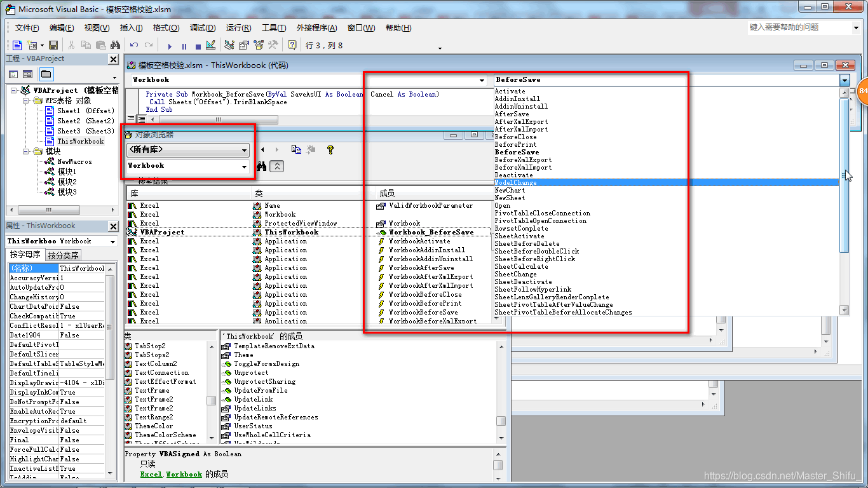Image resolution: width=868 pixels, height=488 pixels.
Task: Click View Code icon in the project panel
Action: pyautogui.click(x=14, y=74)
